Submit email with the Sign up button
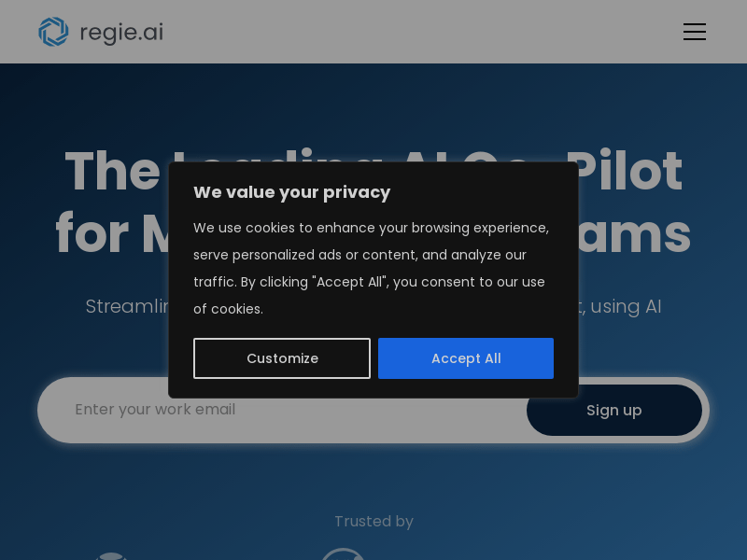The width and height of the screenshot is (747, 560). (614, 410)
